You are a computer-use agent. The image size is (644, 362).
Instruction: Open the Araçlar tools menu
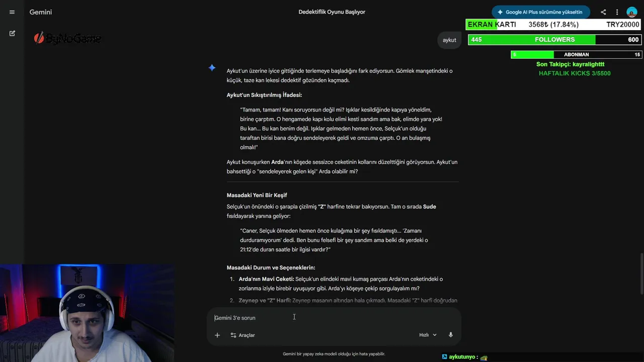pos(243,335)
